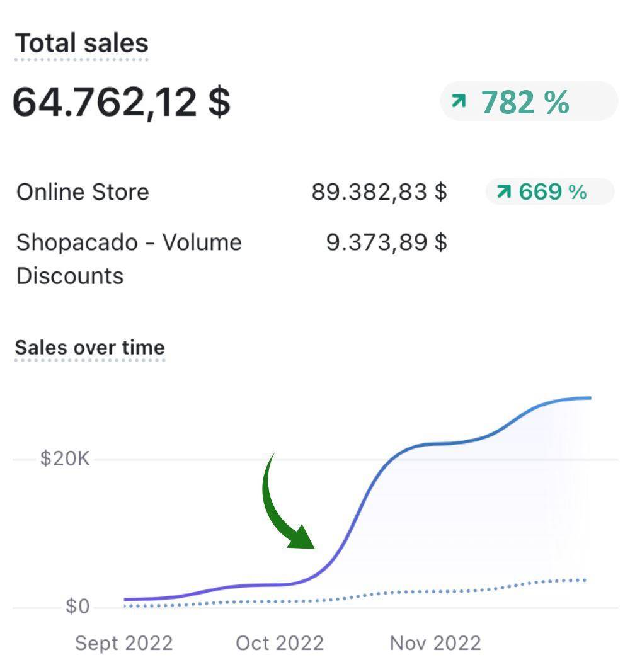Click the 89.382,83 $ Online Store amount

(379, 192)
